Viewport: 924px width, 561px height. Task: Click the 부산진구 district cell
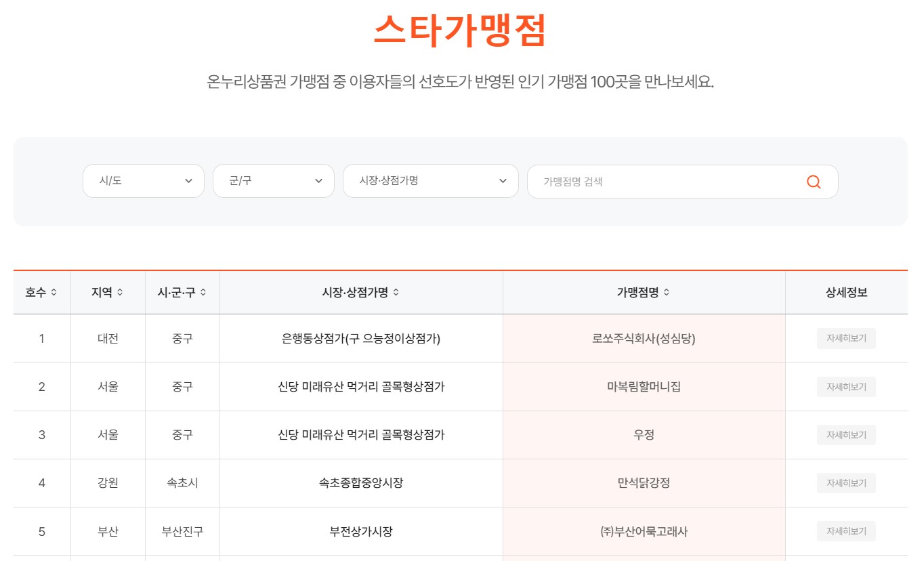click(x=182, y=531)
